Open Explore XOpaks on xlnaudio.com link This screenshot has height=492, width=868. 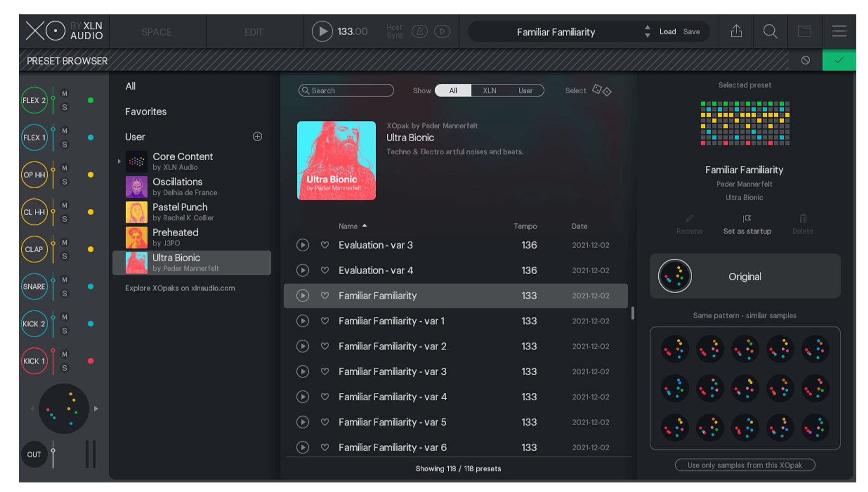(x=180, y=288)
